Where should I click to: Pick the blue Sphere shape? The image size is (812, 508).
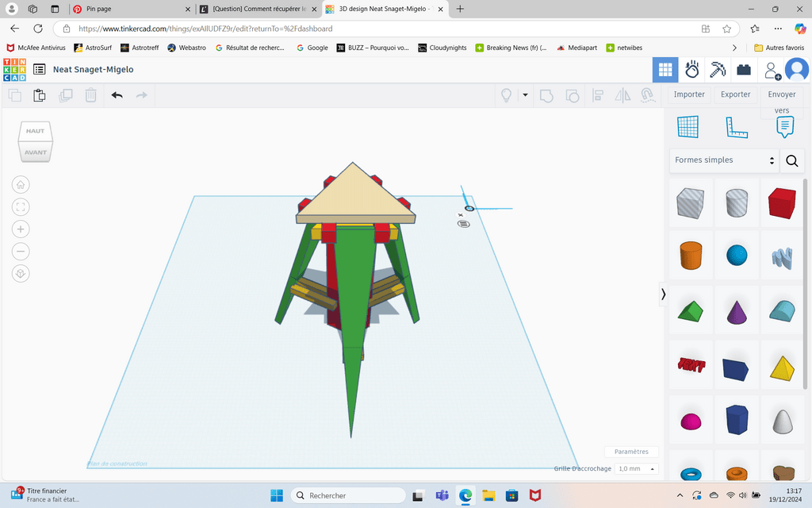(737, 256)
